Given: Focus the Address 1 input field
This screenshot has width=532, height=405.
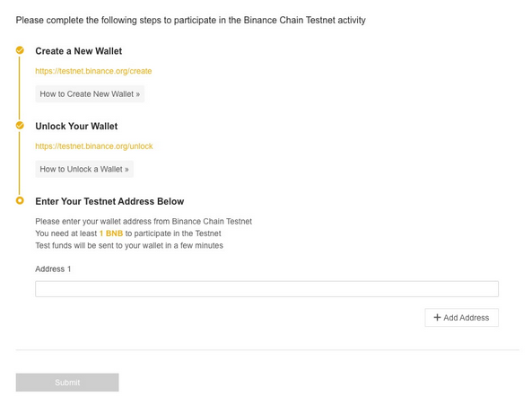Looking at the screenshot, I should tap(266, 289).
